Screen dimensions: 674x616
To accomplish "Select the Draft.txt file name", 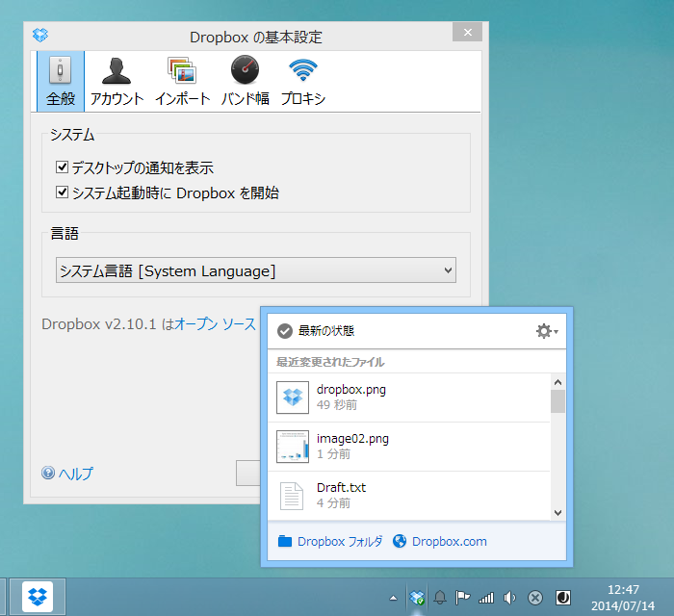I will coord(341,488).
